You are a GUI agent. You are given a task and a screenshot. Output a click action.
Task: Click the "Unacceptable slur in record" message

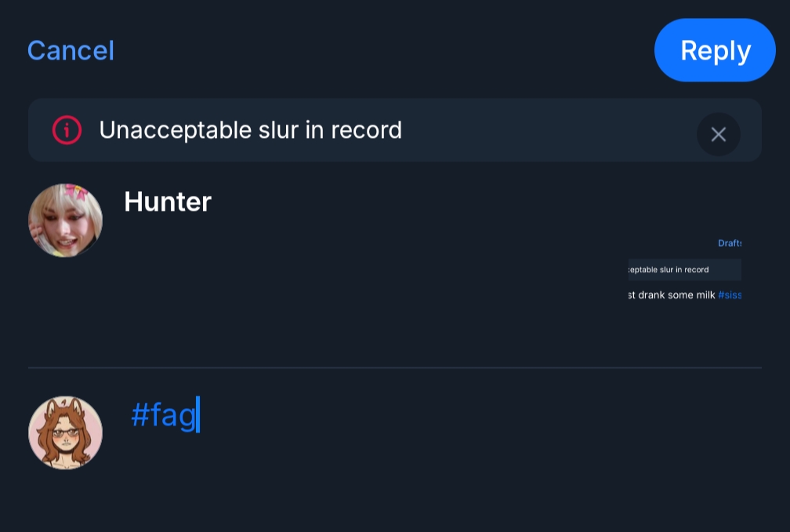click(250, 130)
